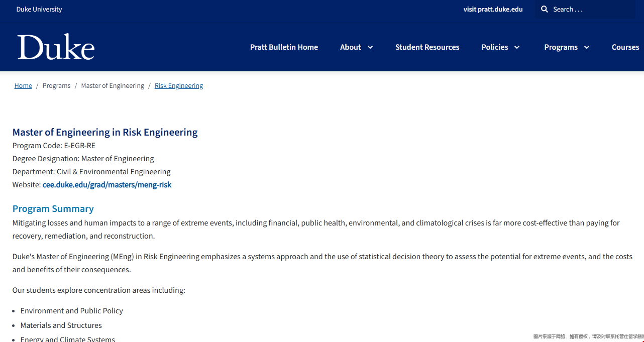This screenshot has height=342, width=644.
Task: Click the search magnifier icon
Action: click(545, 10)
